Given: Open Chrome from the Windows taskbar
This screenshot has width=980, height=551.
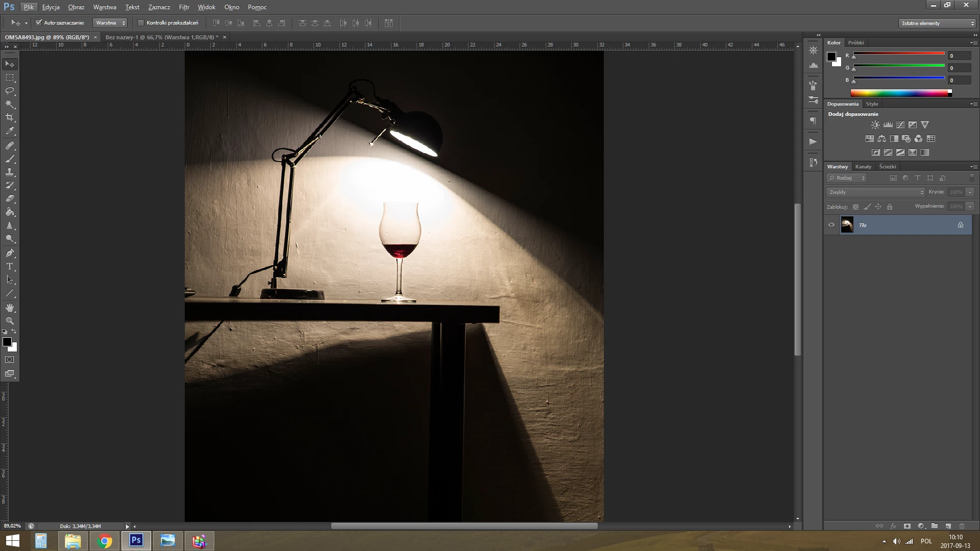Looking at the screenshot, I should coord(105,541).
